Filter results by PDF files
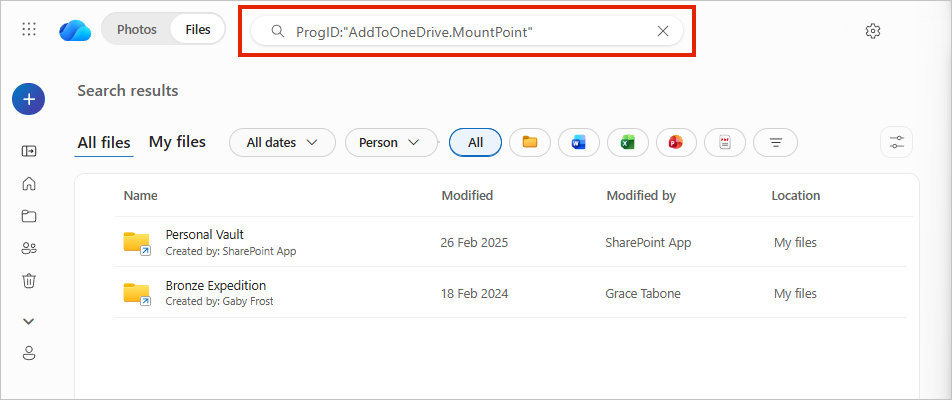 pos(725,143)
